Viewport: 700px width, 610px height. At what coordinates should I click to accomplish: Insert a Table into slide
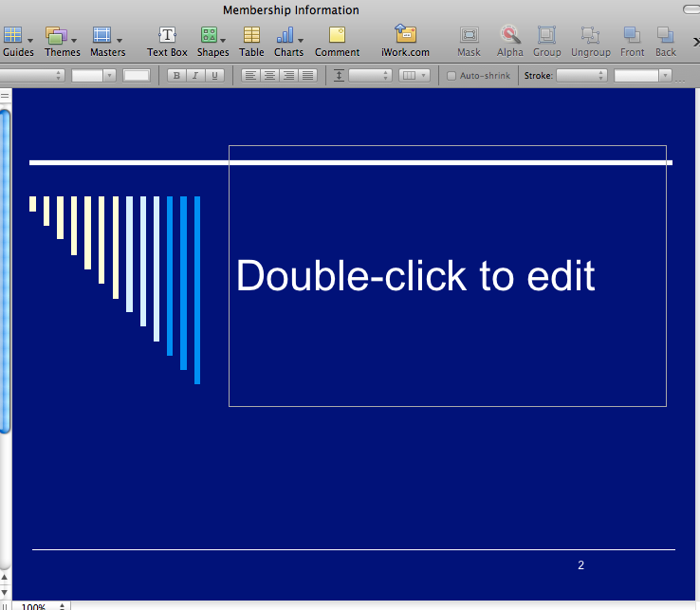[251, 41]
